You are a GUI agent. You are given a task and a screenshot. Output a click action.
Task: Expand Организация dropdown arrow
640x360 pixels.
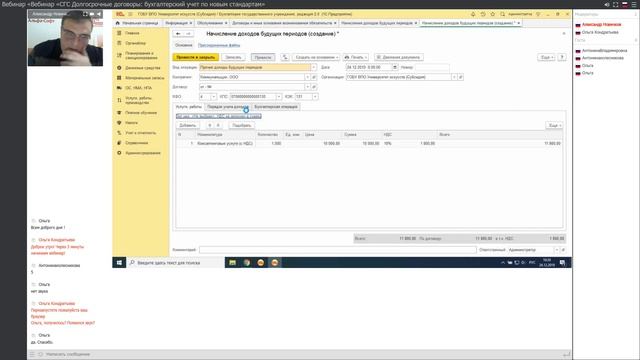pos(454,77)
